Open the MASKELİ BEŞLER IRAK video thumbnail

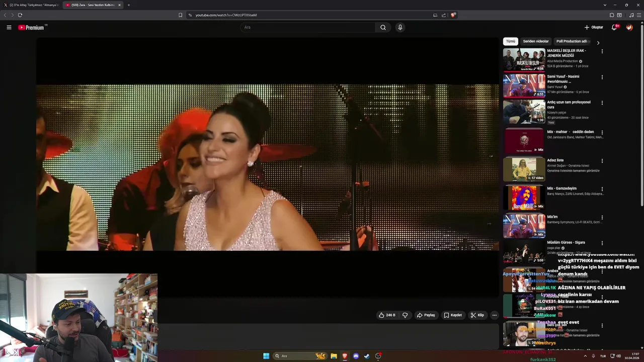click(x=524, y=59)
